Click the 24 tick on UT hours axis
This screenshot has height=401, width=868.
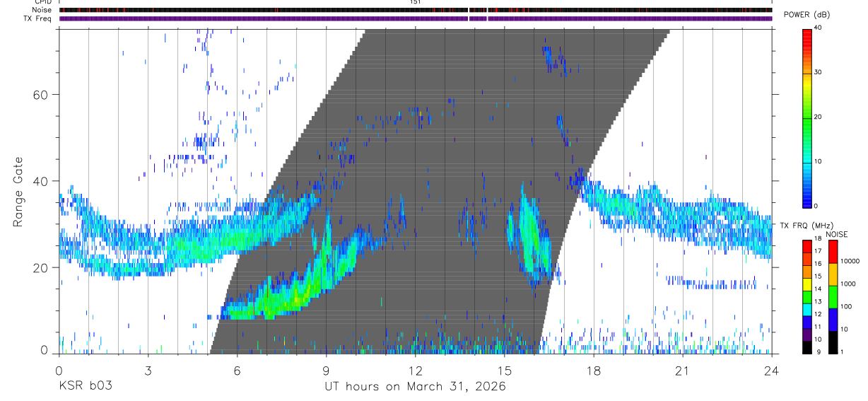pyautogui.click(x=771, y=371)
